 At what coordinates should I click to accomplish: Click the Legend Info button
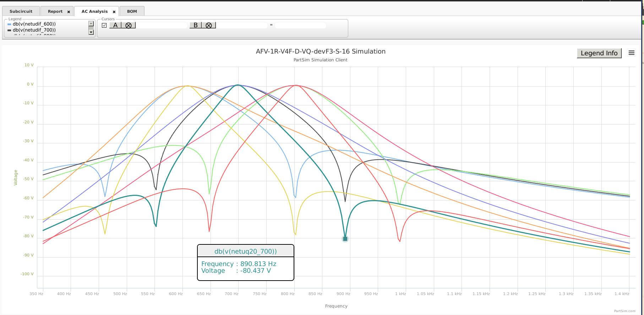[x=599, y=53]
